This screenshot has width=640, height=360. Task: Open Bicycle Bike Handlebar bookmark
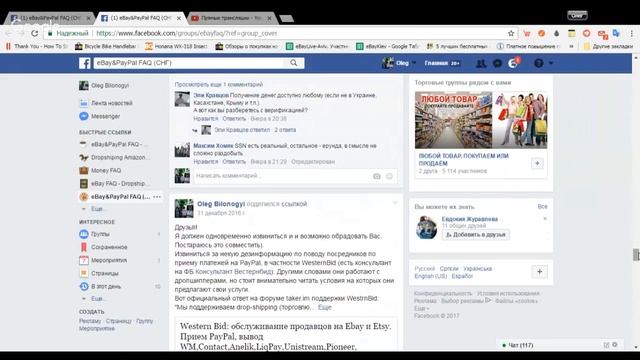(106, 46)
